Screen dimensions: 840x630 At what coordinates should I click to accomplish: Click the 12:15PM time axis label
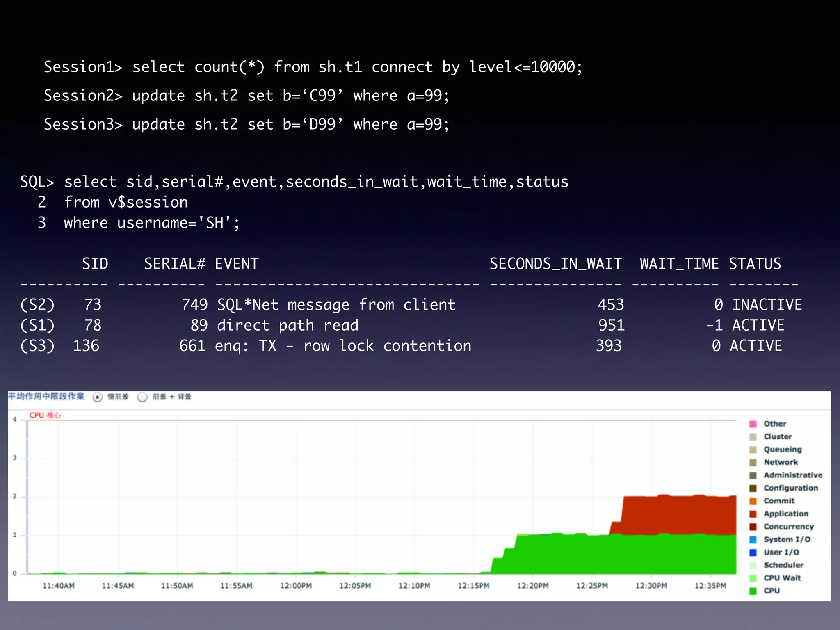474,586
